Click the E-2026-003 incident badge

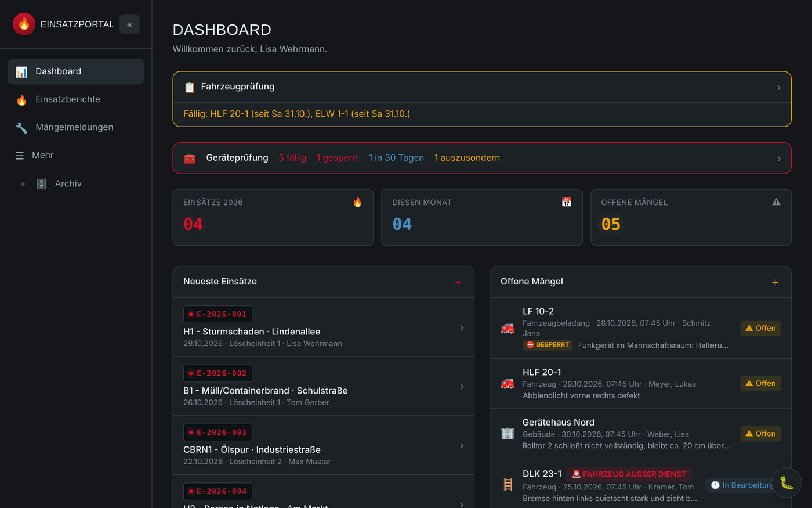point(217,433)
